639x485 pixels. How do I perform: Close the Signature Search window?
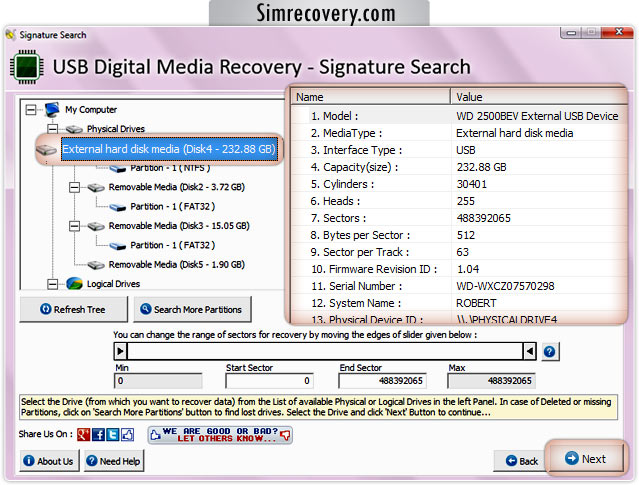[x=618, y=32]
